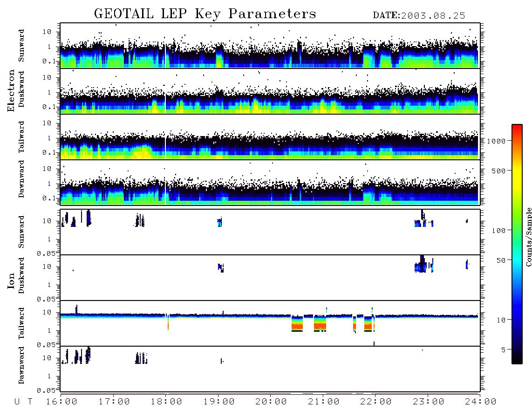Click the "21:00" time tick label
This screenshot has width=532, height=410.
(x=324, y=402)
